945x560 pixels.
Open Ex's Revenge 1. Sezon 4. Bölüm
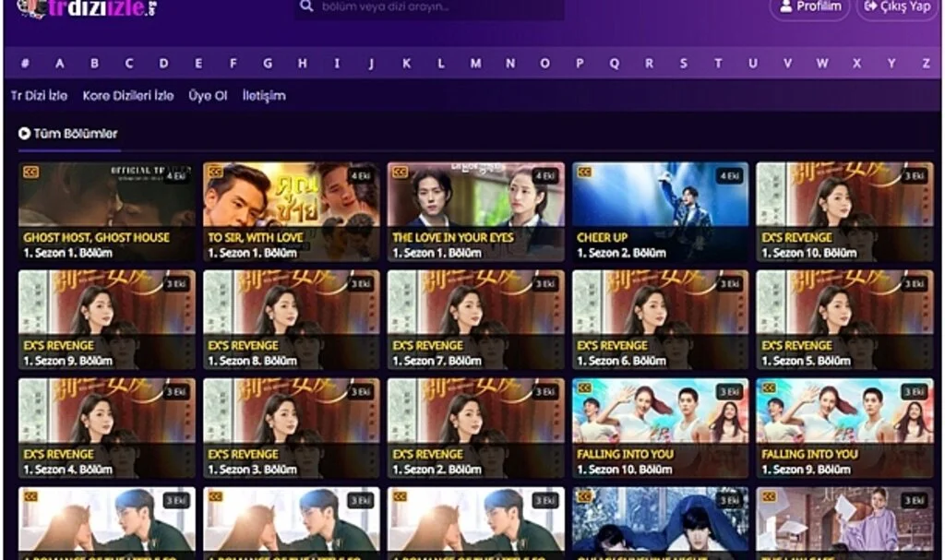pos(107,428)
